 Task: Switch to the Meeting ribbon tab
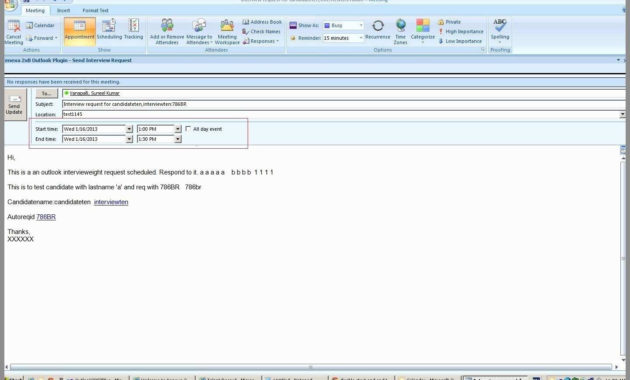[35, 10]
